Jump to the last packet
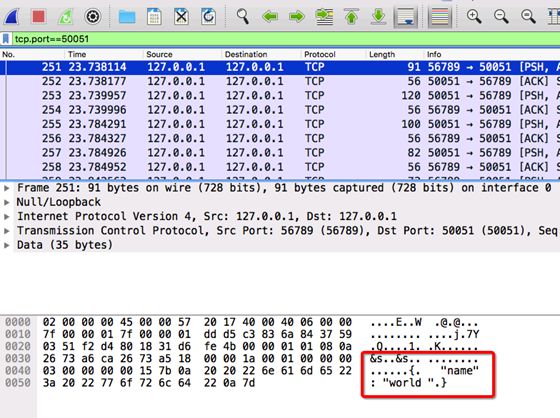 click(379, 16)
